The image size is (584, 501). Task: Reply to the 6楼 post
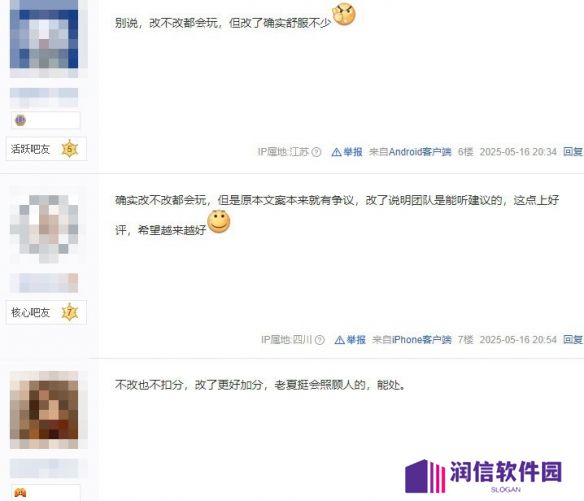tap(573, 152)
